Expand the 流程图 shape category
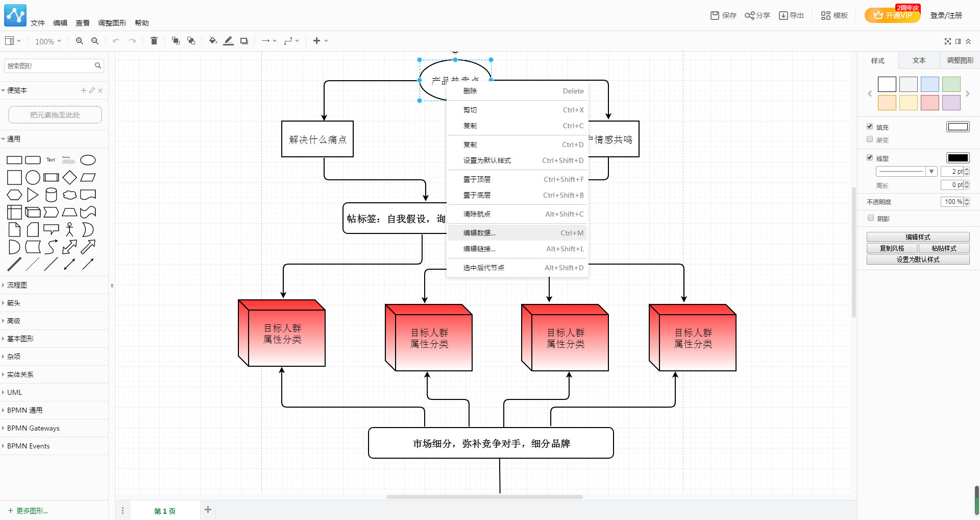 click(x=54, y=285)
